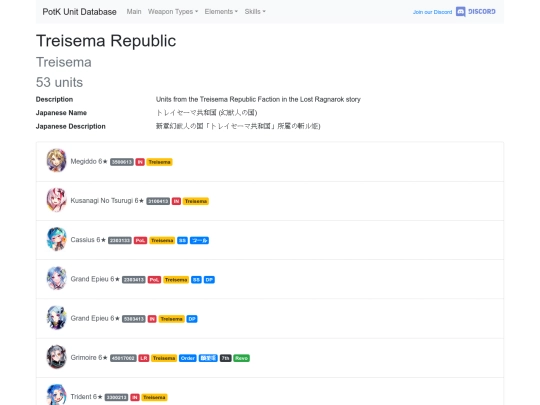Click the 7th badge in Grimoire's row

tap(226, 358)
